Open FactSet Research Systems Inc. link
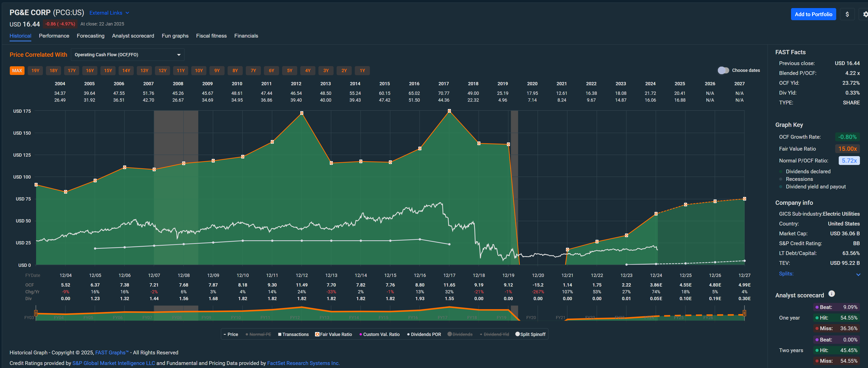868x368 pixels. (303, 363)
